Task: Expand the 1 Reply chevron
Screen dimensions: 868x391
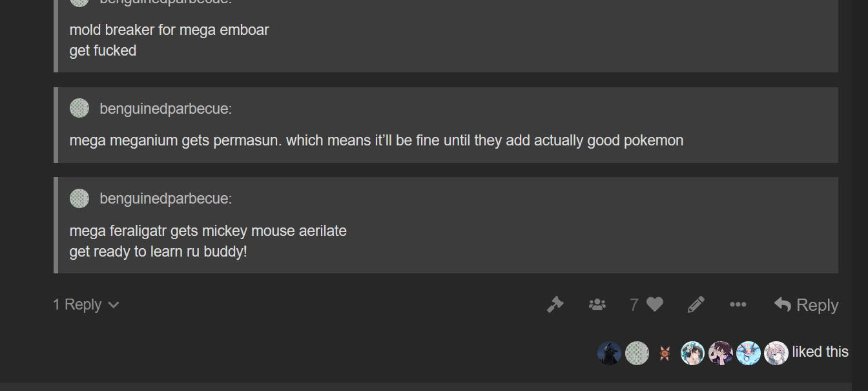Action: coord(86,304)
